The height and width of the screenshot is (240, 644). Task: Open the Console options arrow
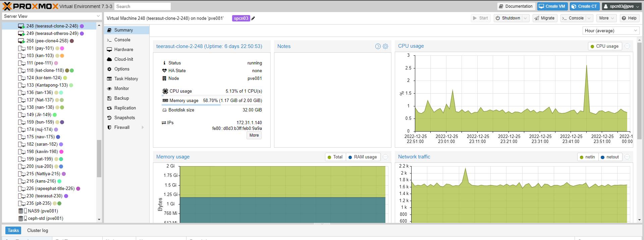(590, 18)
